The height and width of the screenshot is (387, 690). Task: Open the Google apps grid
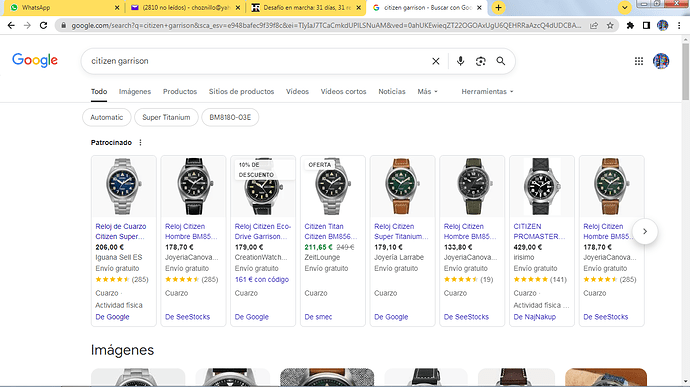coord(639,61)
